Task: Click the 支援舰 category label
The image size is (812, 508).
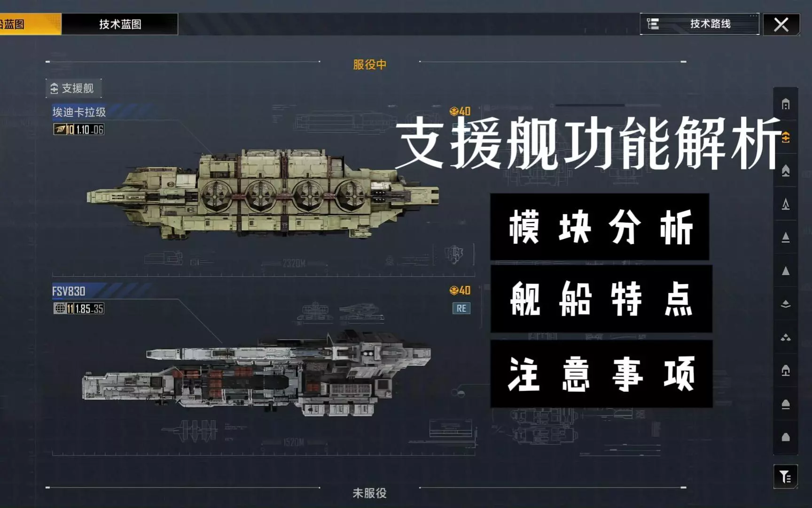Action: (x=74, y=88)
